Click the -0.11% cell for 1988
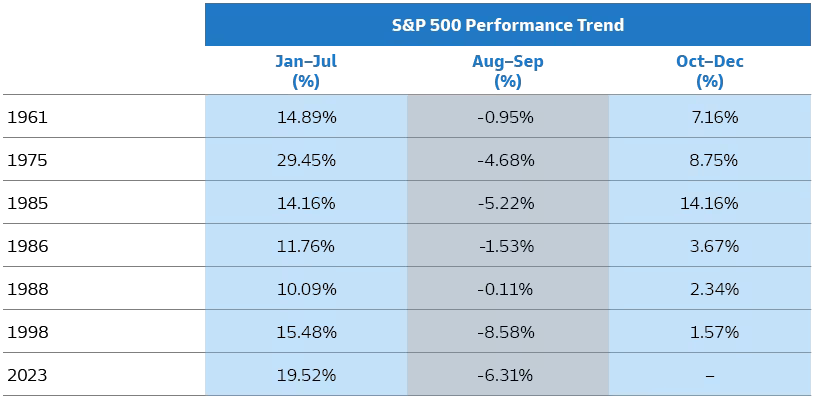This screenshot has width=815, height=400. click(506, 289)
